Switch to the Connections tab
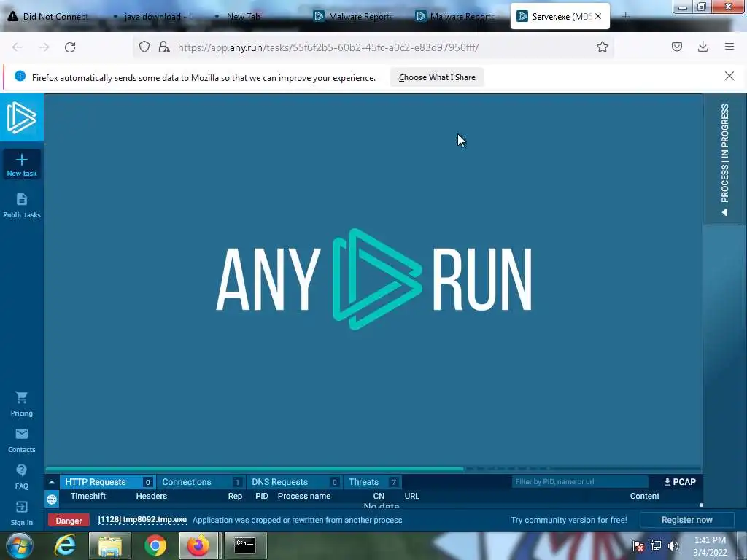Screen dimensions: 747x560 click(201, 482)
